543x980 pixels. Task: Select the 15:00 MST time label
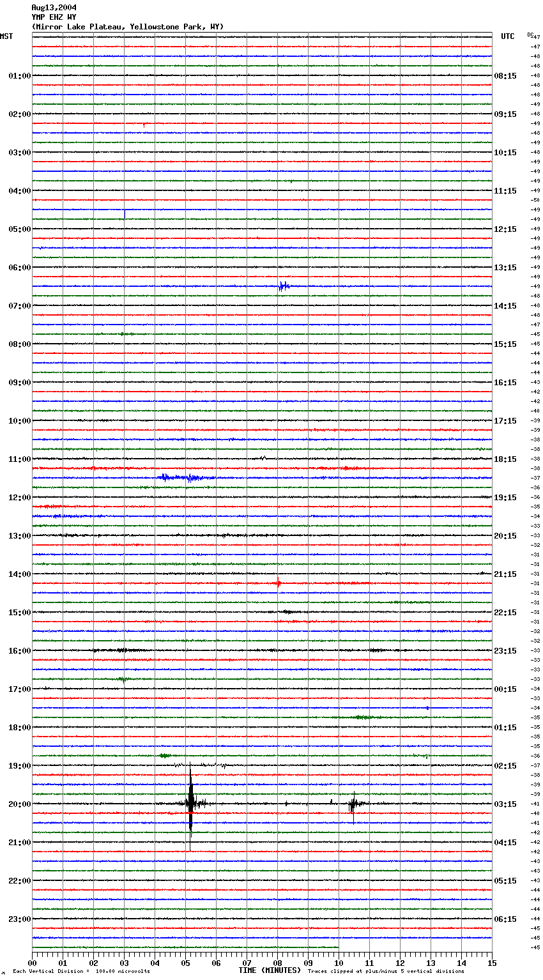pos(20,613)
